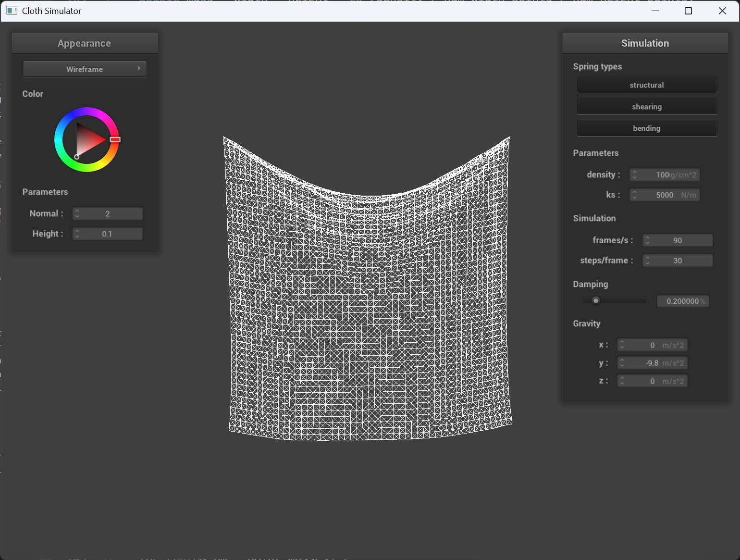Click the Gravity x stepper arrows

[622, 345]
